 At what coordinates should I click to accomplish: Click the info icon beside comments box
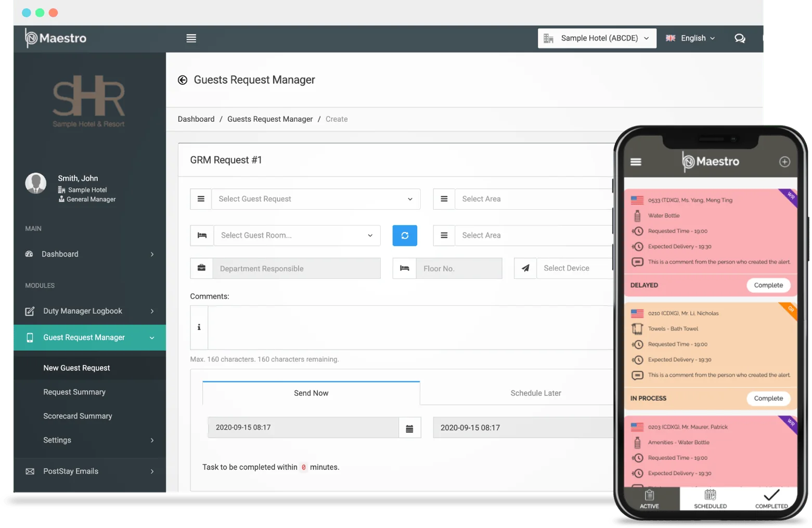pyautogui.click(x=199, y=327)
